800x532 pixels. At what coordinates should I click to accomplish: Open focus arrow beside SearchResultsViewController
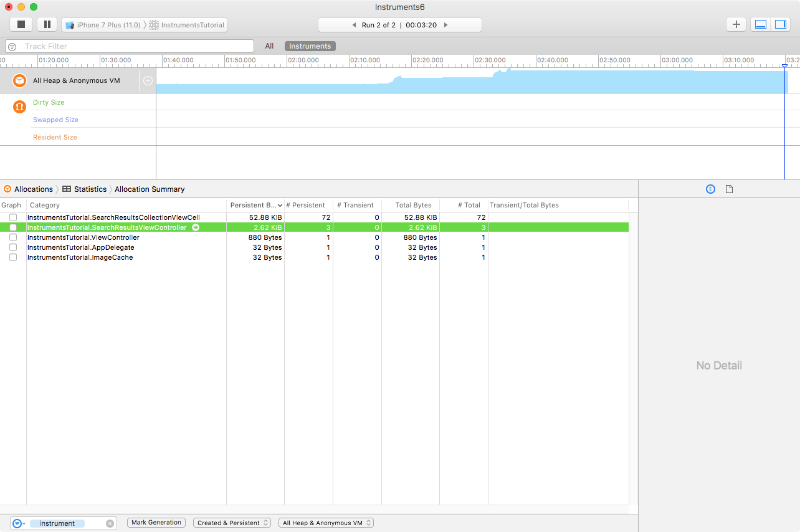point(196,227)
